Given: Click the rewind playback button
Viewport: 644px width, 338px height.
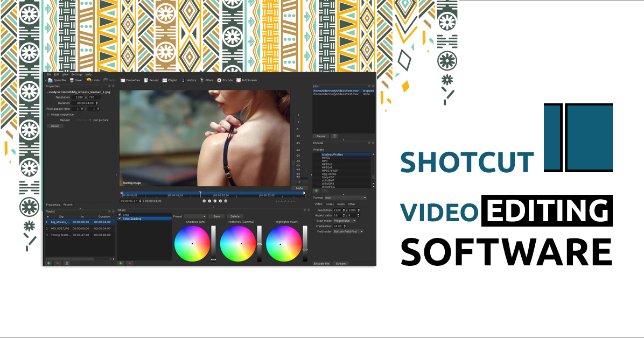Looking at the screenshot, I should coord(209,201).
